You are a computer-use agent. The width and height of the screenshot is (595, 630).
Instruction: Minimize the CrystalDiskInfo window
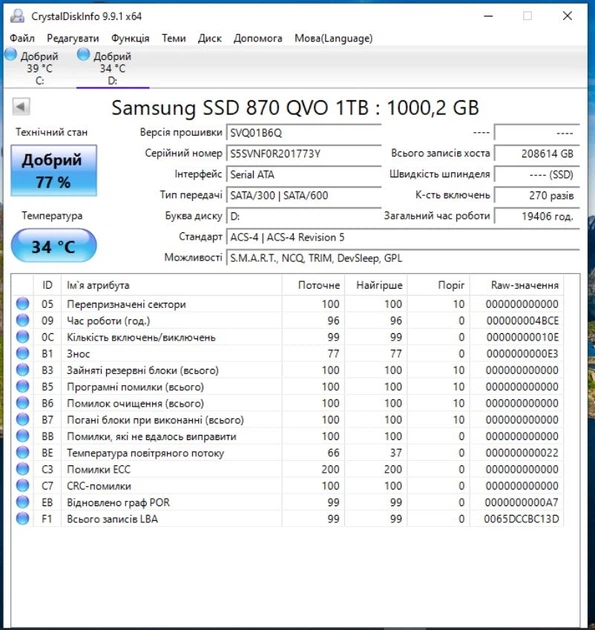(x=489, y=16)
